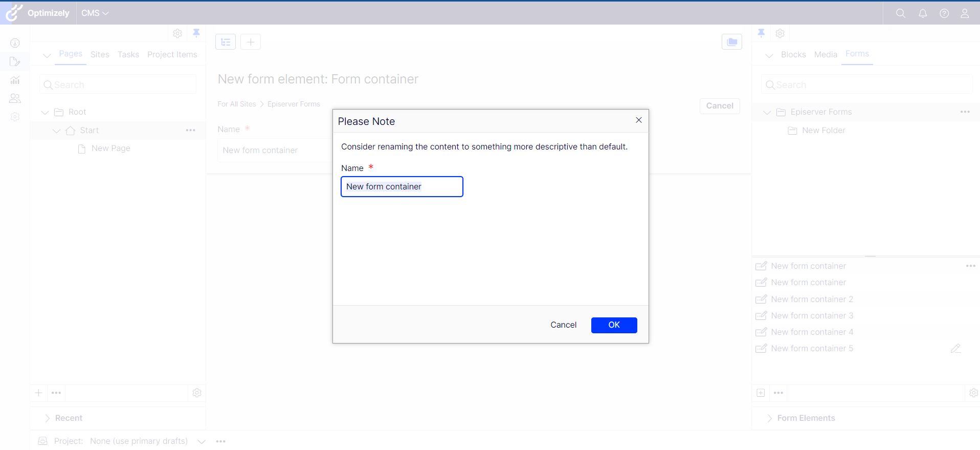Open the help question mark icon

coord(944,13)
